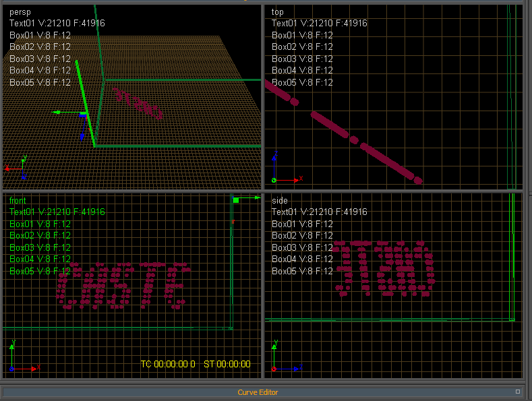Select Box04 row in persp viewport
Screen dimensions: 532x401
point(40,71)
